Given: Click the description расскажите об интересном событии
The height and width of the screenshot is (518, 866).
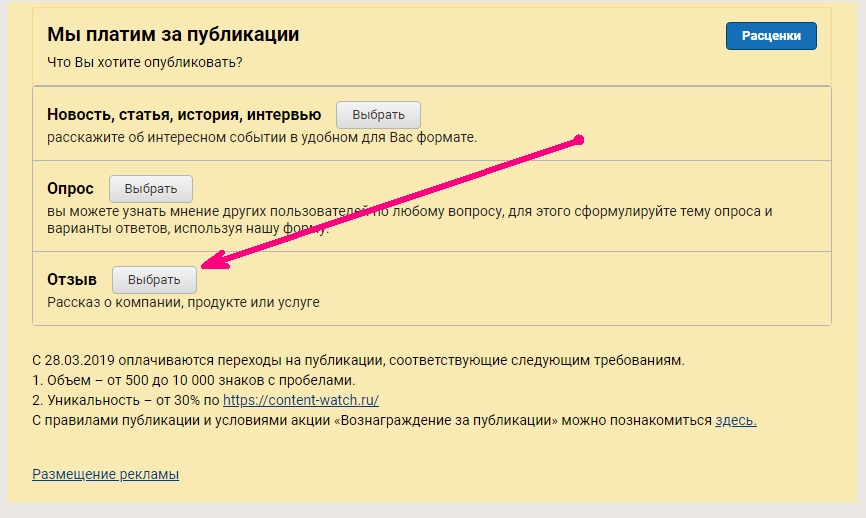Looking at the screenshot, I should (x=262, y=137).
